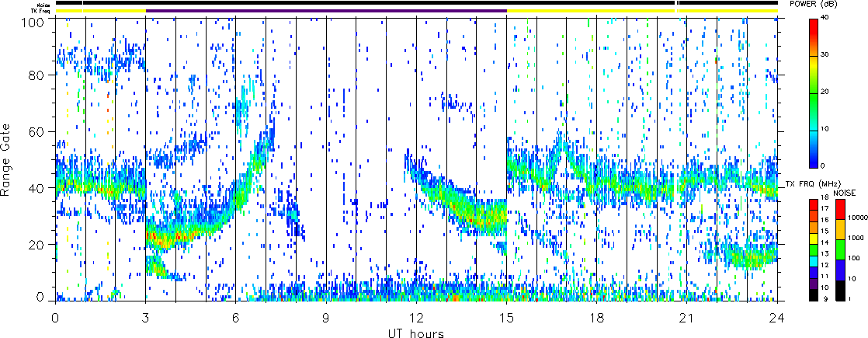Image resolution: width=868 pixels, height=338 pixels.
Task: Click the cyan 12 MHz swatch in TX FRQ legend
Action: [x=814, y=262]
